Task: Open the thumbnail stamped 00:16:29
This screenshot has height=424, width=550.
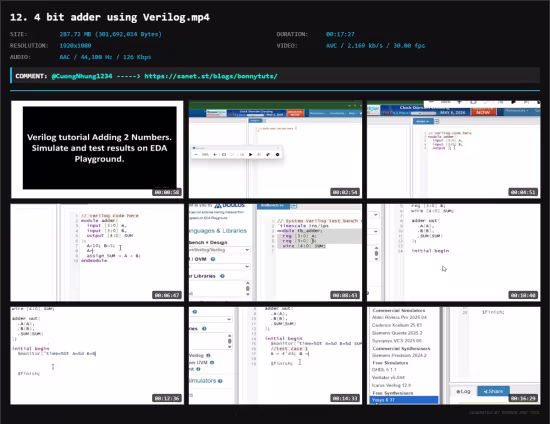Action: coord(454,356)
